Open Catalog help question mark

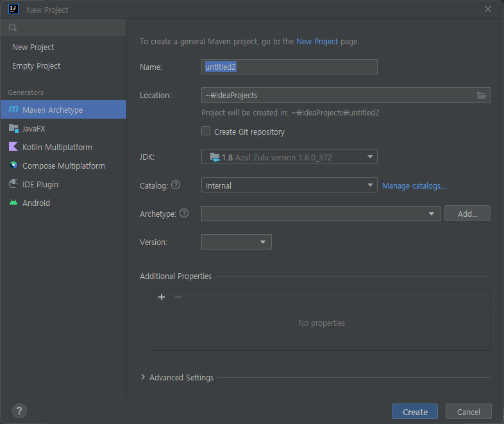click(x=176, y=185)
